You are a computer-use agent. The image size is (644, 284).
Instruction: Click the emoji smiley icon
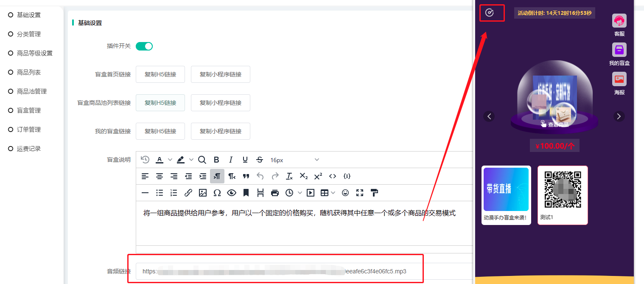point(345,193)
